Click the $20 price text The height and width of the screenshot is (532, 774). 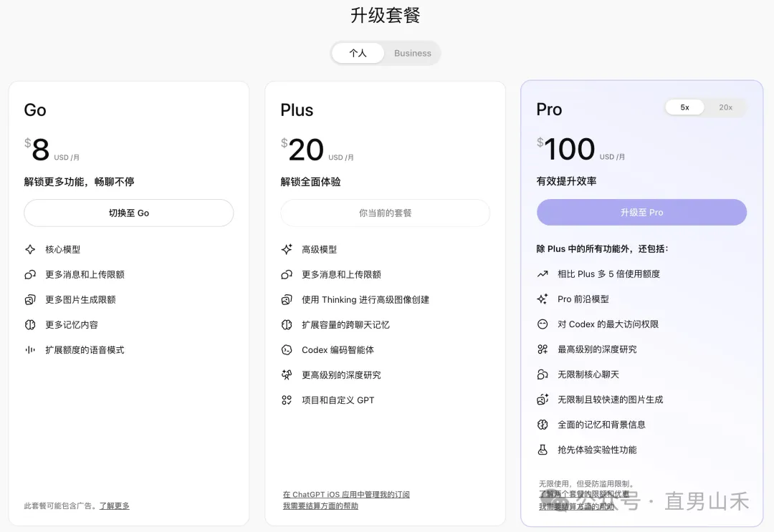pos(302,150)
